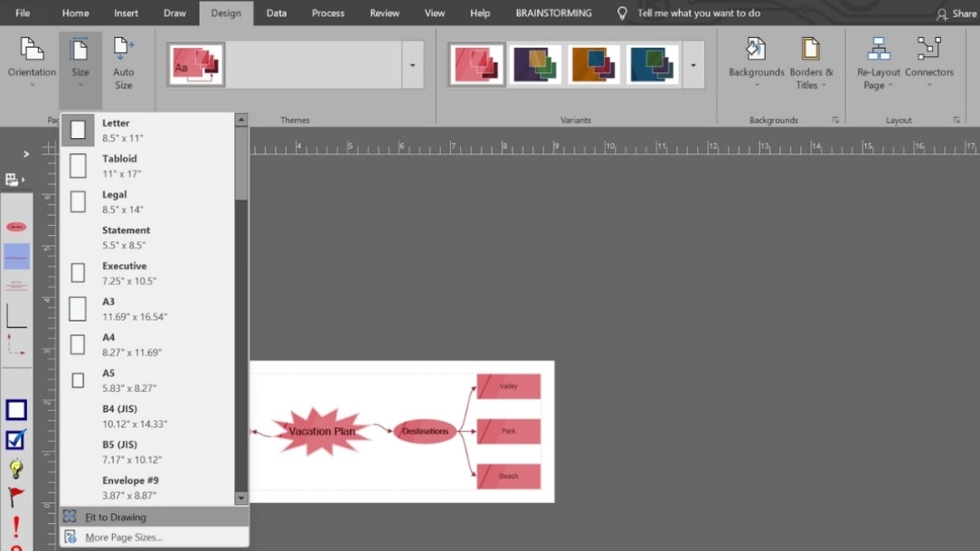Select the light bulb idea icon
This screenshot has width=980, height=551.
pos(16,469)
